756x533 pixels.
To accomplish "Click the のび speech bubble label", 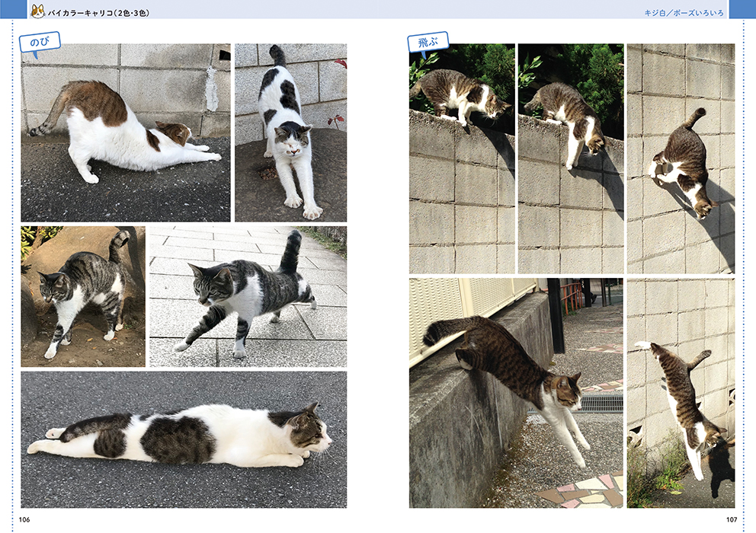I will click(40, 43).
